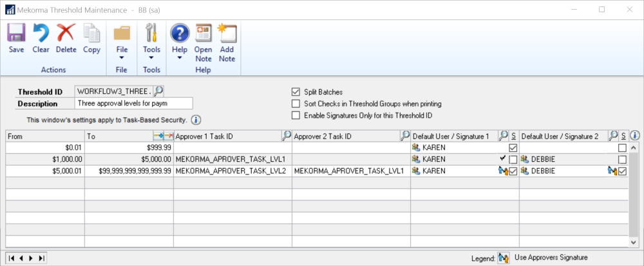This screenshot has height=266, width=644.
Task: Select the $5,000.00 To cell
Action: click(x=129, y=159)
